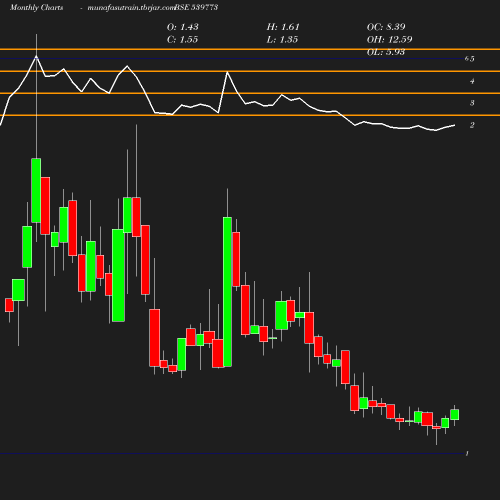
Task: Click the "3" price axis label
Action: pyautogui.click(x=472, y=103)
